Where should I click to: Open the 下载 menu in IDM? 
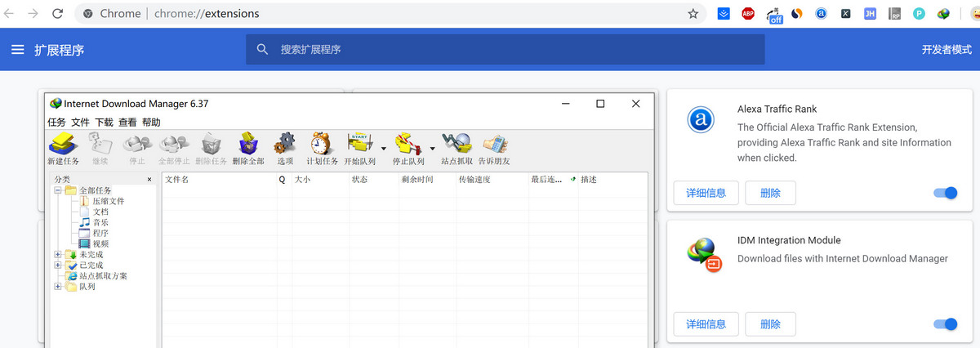click(x=104, y=123)
